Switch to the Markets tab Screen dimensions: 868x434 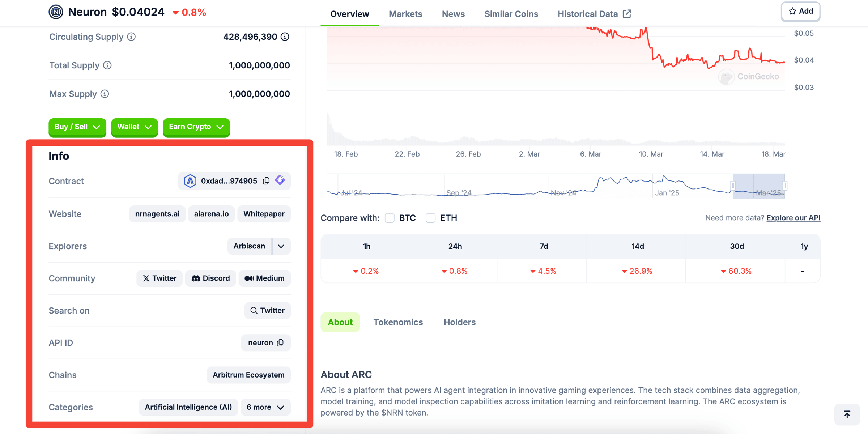405,14
